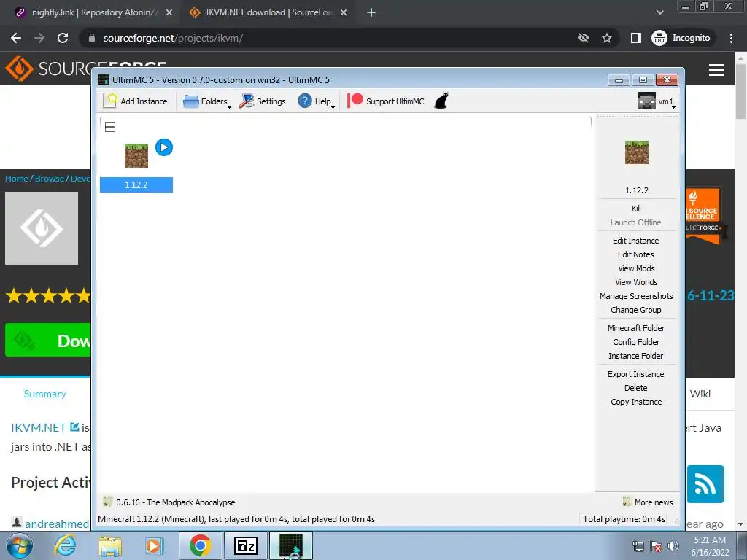This screenshot has width=747, height=560.
Task: Go back in Chrome
Action: pyautogui.click(x=16, y=38)
